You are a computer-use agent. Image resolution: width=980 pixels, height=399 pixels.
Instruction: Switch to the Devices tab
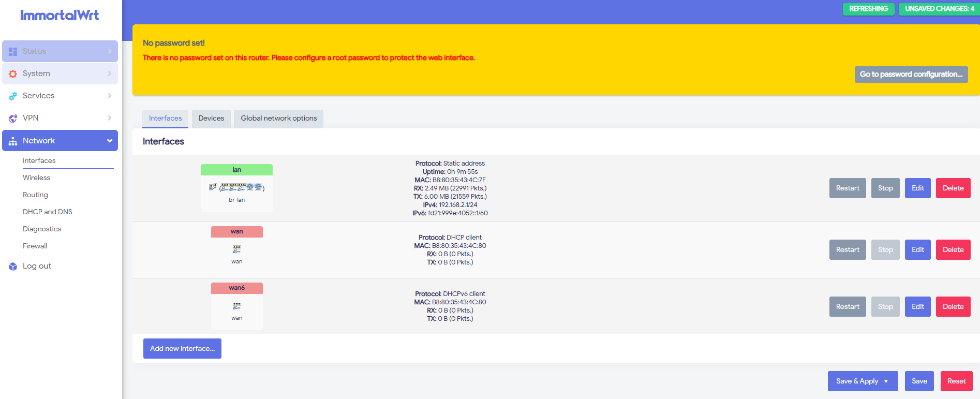click(211, 119)
